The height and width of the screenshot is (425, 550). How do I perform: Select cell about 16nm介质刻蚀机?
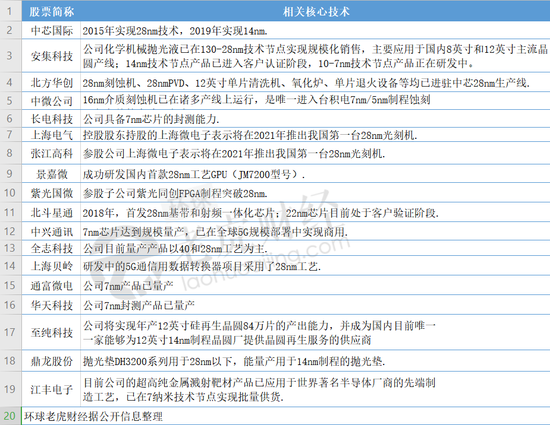click(315, 101)
